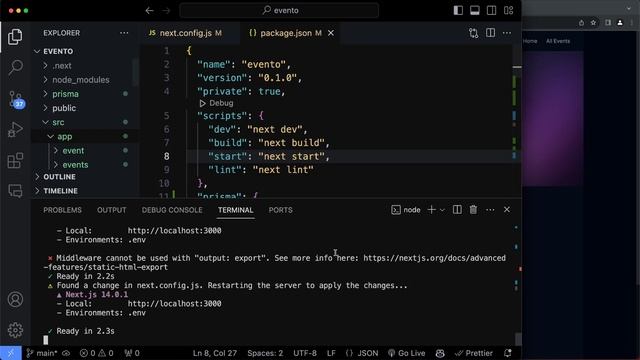640x360 pixels.
Task: Open Run and Debug view
Action: pyautogui.click(x=15, y=129)
